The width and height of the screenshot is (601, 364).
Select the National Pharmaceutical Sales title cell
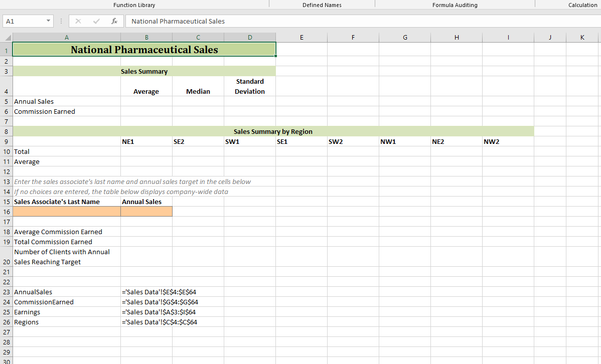click(x=144, y=50)
